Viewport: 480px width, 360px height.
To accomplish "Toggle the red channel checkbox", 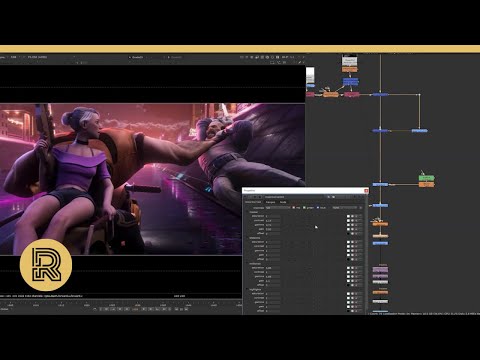I will [x=294, y=208].
